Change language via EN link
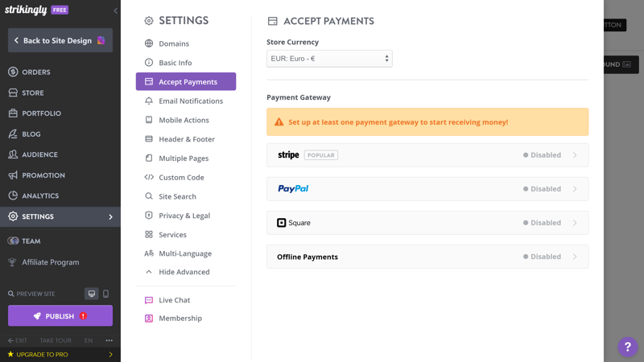Viewport: 644px width, 362px height. tap(89, 340)
